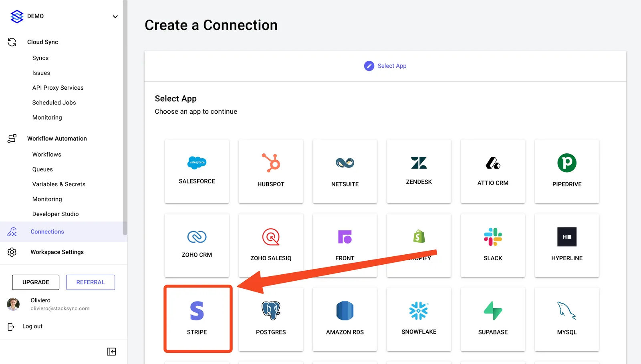Image resolution: width=641 pixels, height=364 pixels.
Task: Collapse the sidebar with the panel icon
Action: (x=111, y=352)
